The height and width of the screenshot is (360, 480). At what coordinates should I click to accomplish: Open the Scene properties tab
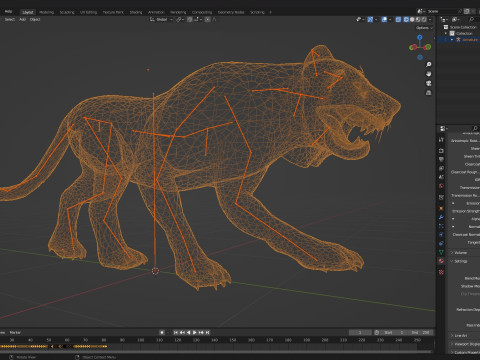pos(441,177)
